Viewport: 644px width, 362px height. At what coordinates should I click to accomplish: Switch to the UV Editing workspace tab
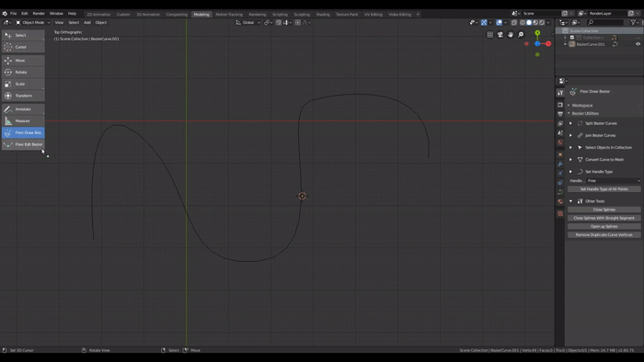(373, 15)
